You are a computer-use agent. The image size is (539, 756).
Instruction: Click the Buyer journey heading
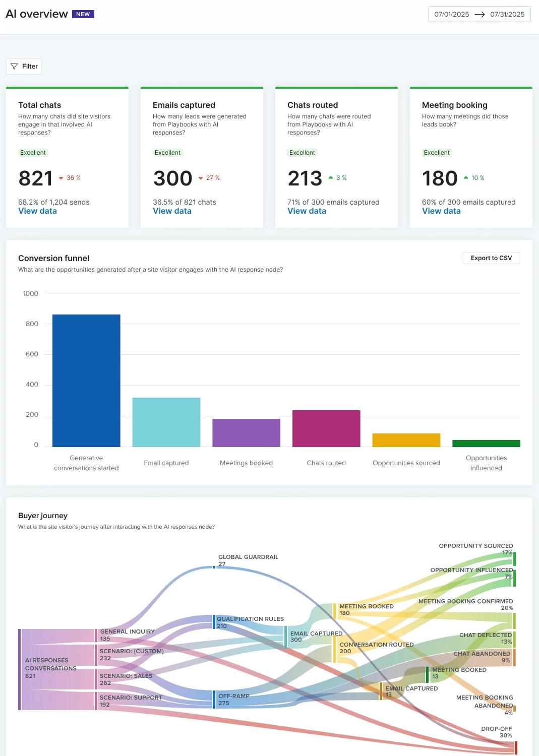(43, 516)
